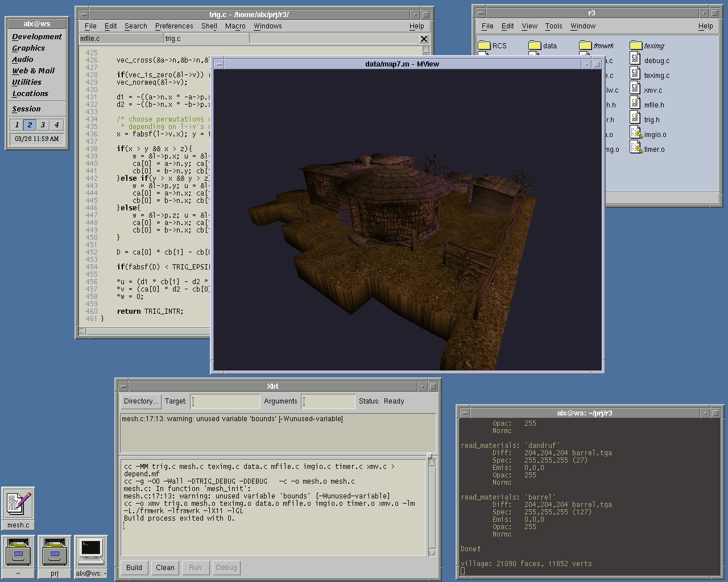The image size is (728, 582).
Task: Click scroll up arrow in trig.c editor
Action: pyautogui.click(x=426, y=50)
